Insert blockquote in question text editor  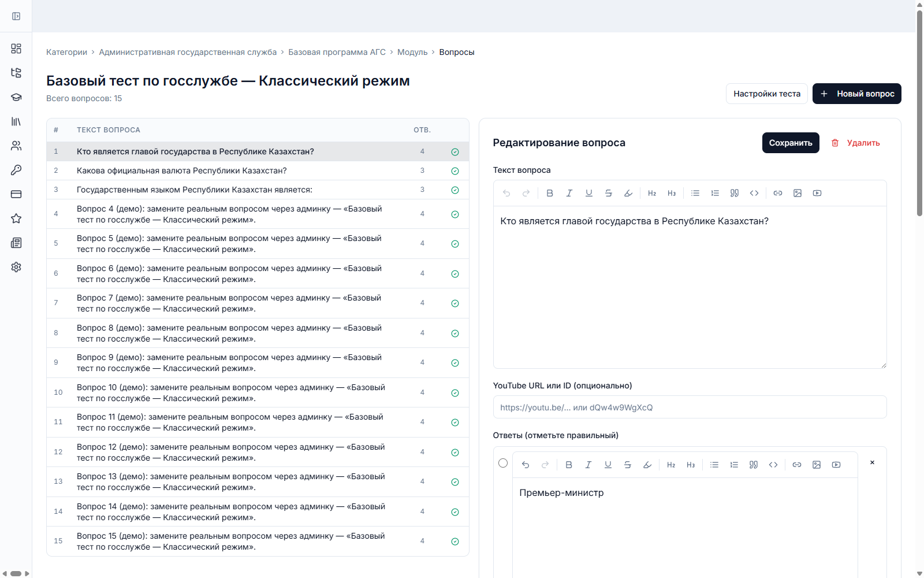click(735, 193)
